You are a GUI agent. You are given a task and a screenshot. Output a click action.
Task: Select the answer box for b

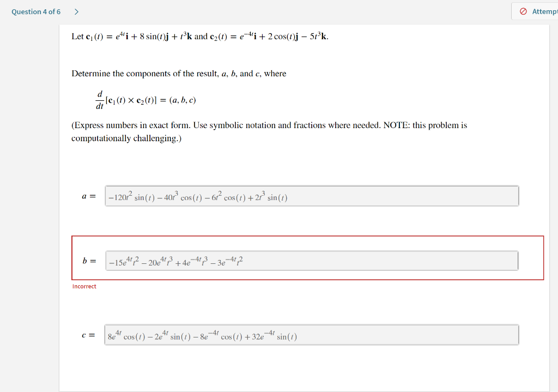[x=310, y=260]
